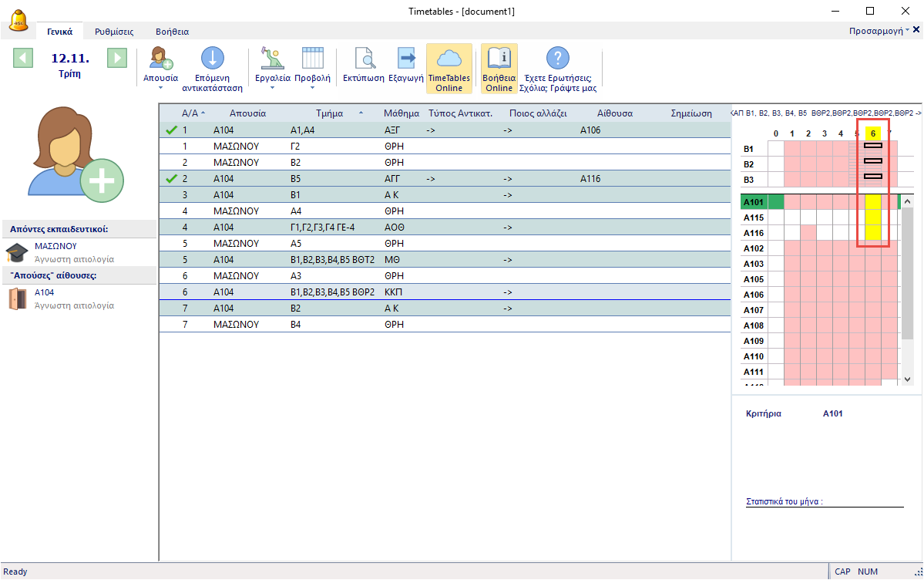Click the question mark feedback icon
Image resolution: width=924 pixels, height=580 pixels.
557,59
